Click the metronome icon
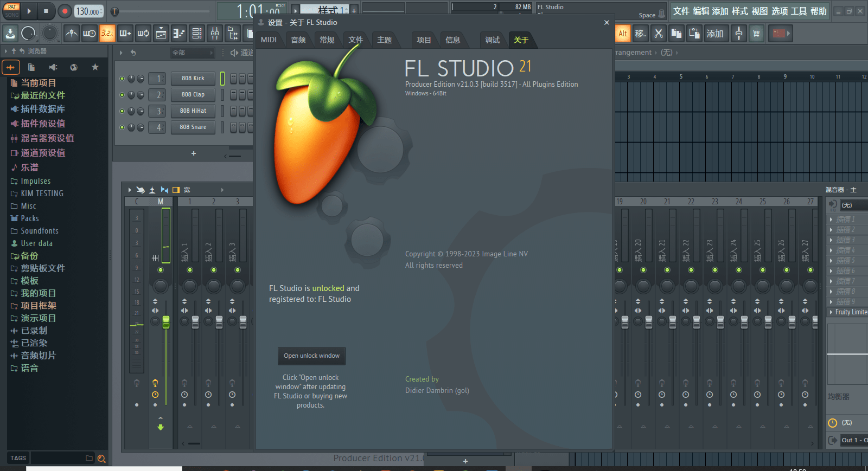Image resolution: width=868 pixels, height=471 pixels. coord(71,34)
